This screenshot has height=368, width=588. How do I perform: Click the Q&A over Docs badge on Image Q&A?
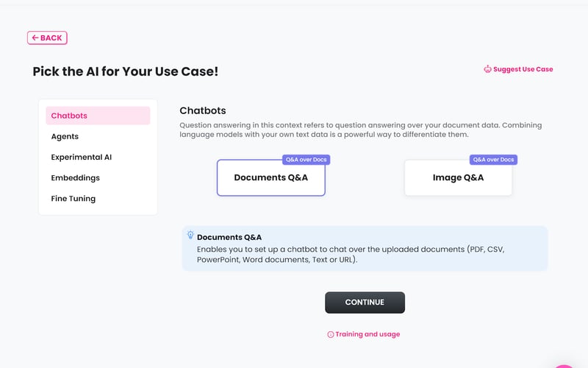click(493, 160)
